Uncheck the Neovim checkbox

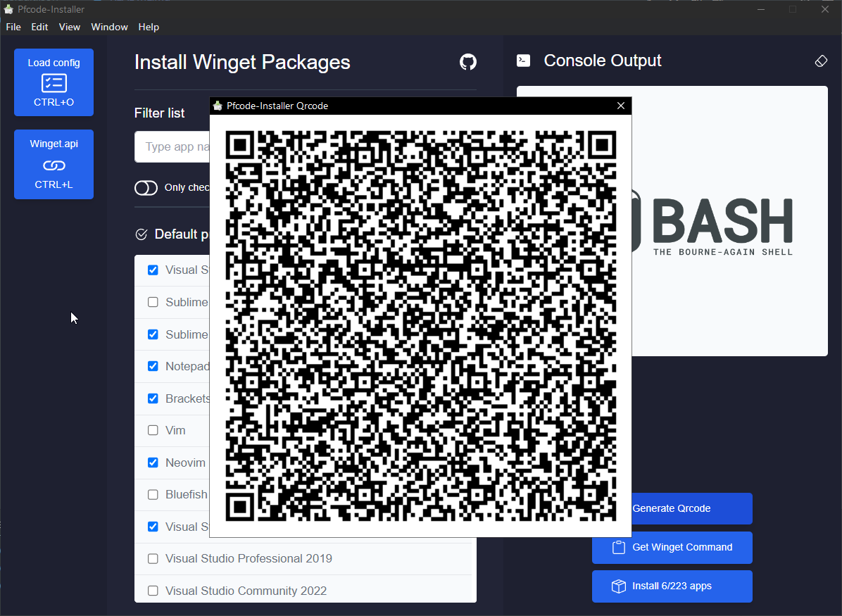153,463
